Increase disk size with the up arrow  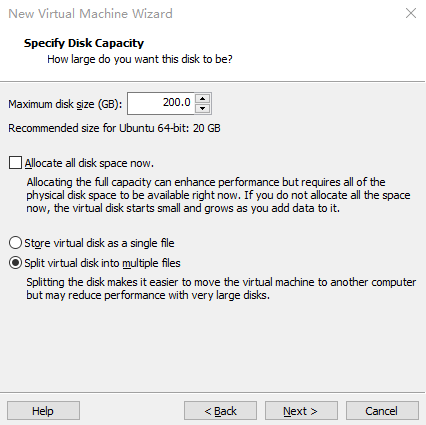[203, 99]
